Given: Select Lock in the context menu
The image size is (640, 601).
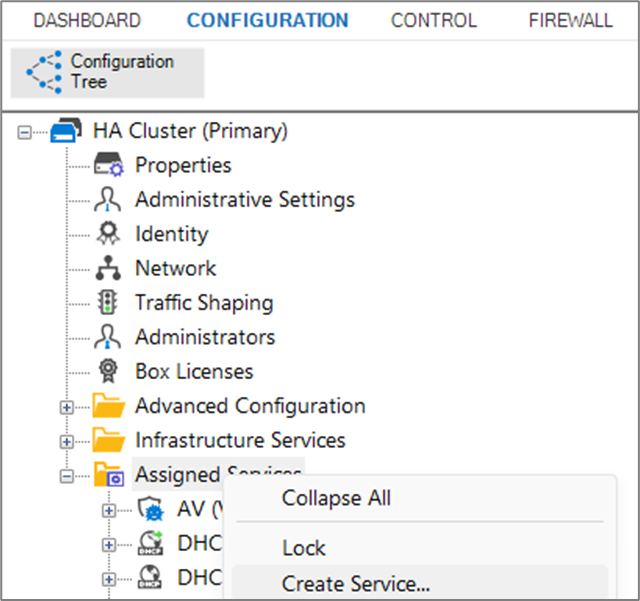Looking at the screenshot, I should coord(304,548).
